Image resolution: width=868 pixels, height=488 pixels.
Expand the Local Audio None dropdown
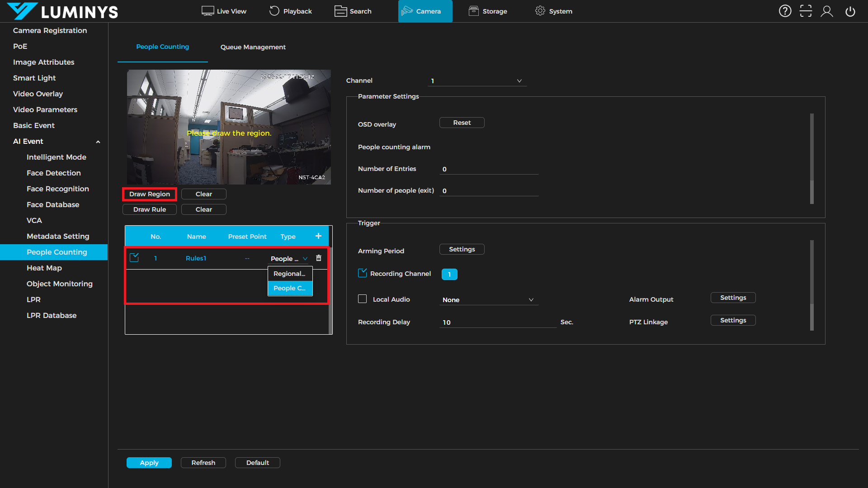tap(488, 300)
